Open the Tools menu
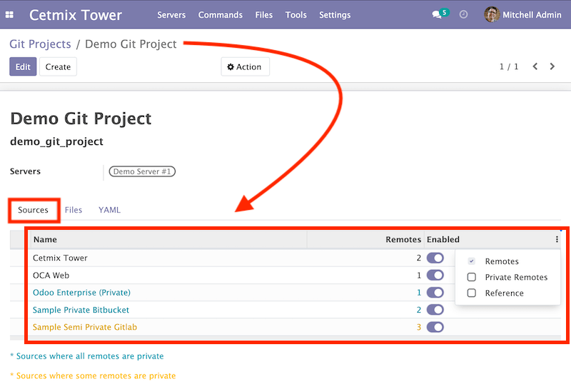Viewport: 571px width, 392px height. pyautogui.click(x=295, y=15)
